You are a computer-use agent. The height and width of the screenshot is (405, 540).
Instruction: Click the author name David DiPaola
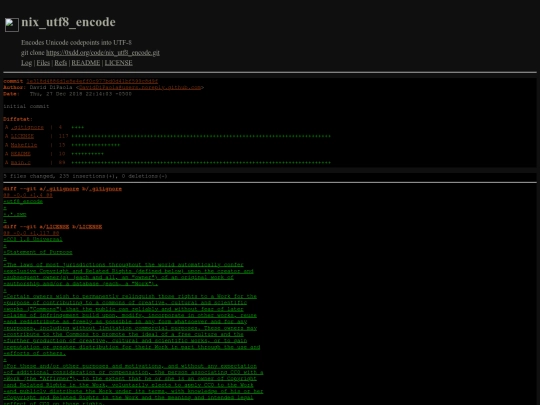[51, 87]
